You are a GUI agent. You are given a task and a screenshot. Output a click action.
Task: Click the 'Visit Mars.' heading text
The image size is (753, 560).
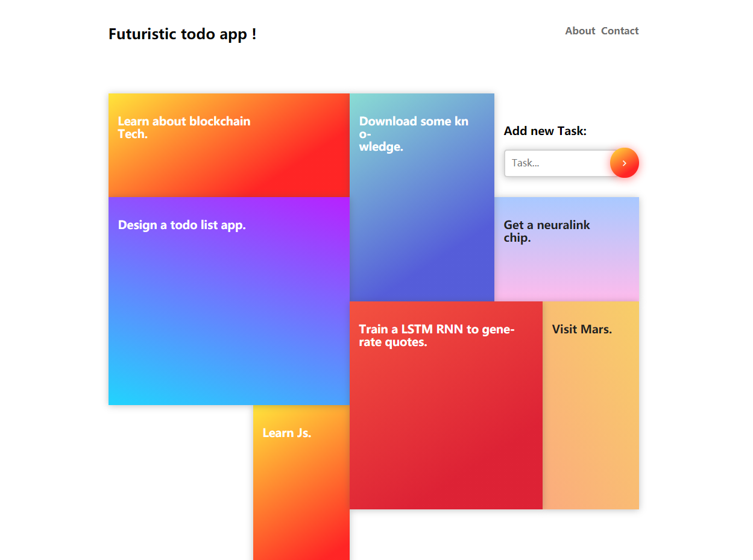[582, 329]
